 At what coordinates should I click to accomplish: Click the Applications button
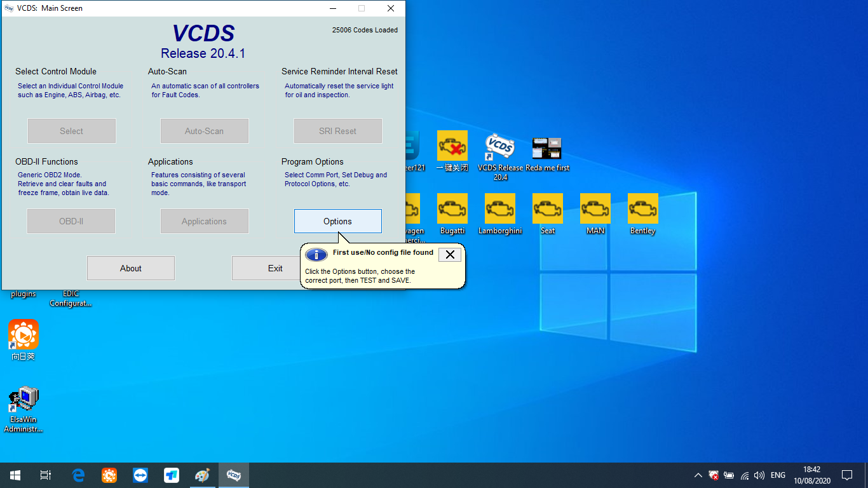[x=204, y=221]
